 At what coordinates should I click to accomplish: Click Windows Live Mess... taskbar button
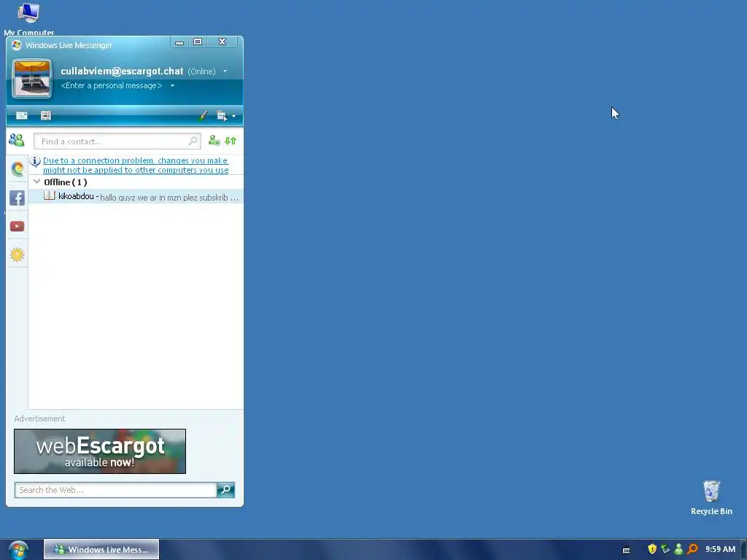[101, 550]
